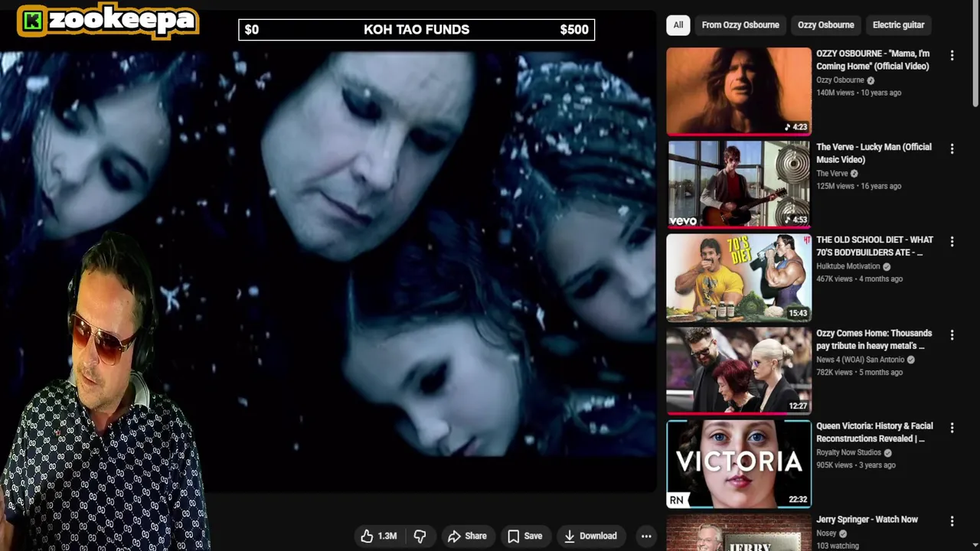Click the page vertical scrollbar

[975, 54]
